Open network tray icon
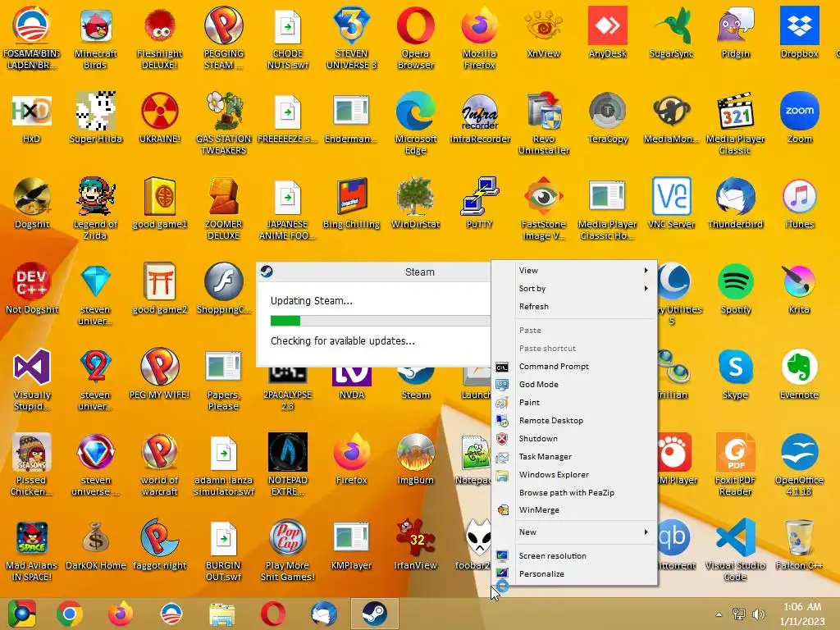The width and height of the screenshot is (840, 630). click(739, 614)
